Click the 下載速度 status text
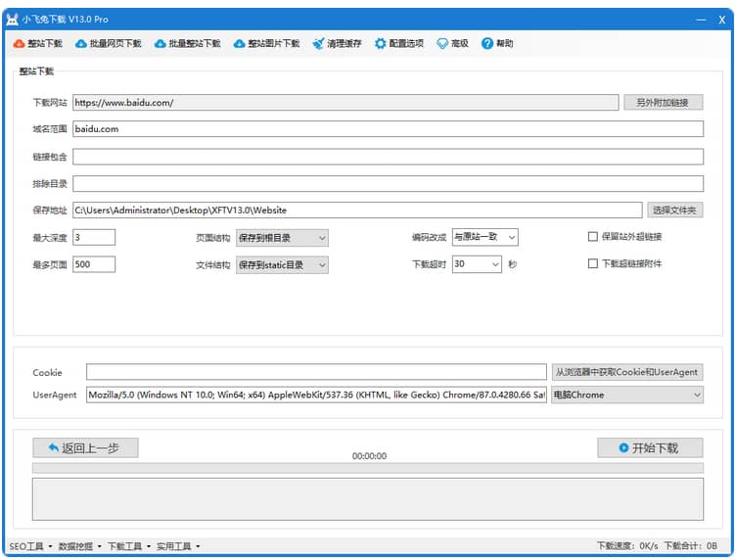736x560 pixels. 627,546
